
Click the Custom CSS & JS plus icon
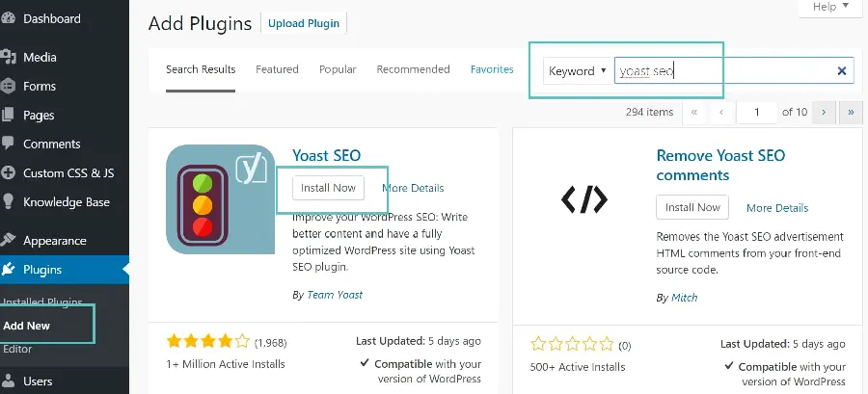click(8, 173)
